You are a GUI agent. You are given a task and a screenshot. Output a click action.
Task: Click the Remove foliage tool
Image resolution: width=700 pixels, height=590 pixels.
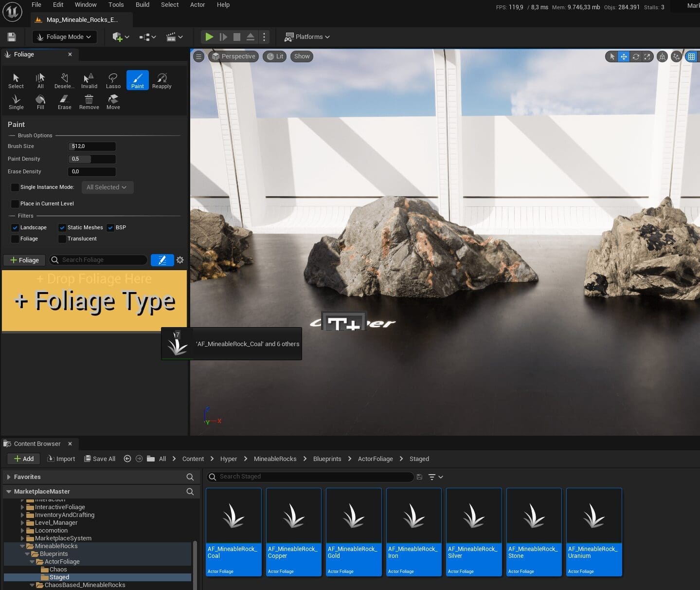coord(89,102)
